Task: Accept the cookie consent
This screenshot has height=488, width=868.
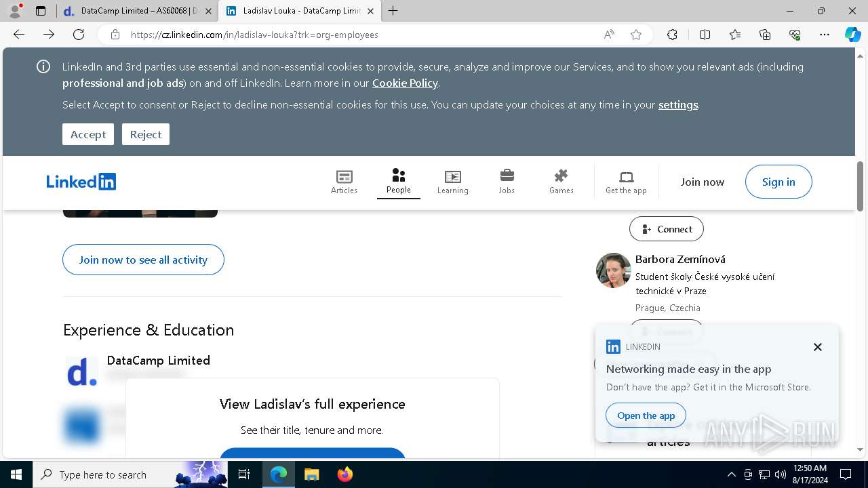Action: pyautogui.click(x=88, y=134)
